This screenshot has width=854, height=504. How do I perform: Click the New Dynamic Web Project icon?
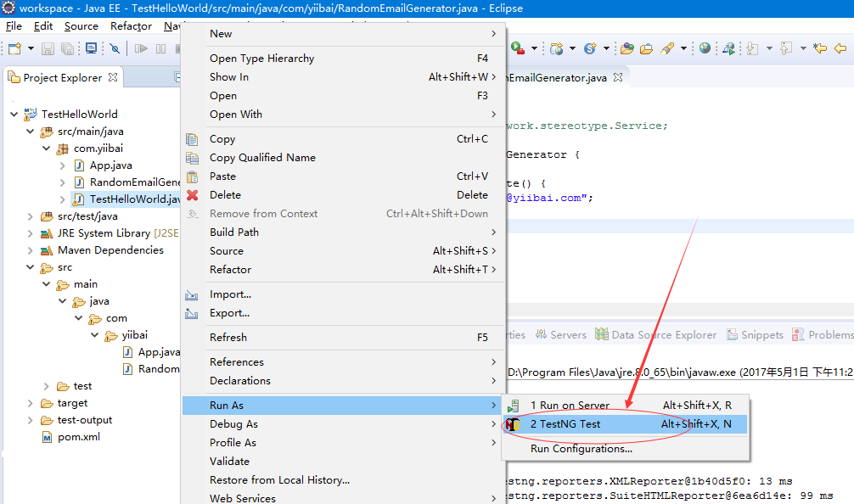click(x=556, y=48)
